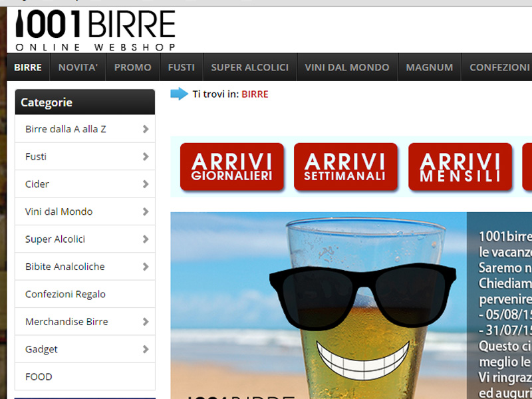The width and height of the screenshot is (532, 399).
Task: Open Arrivi Settimanali red button
Action: (345, 167)
